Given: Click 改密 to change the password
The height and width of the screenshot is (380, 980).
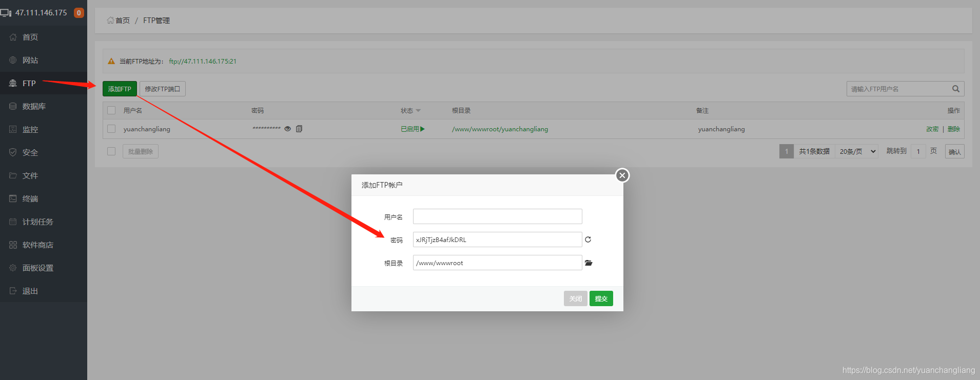Looking at the screenshot, I should [932, 129].
